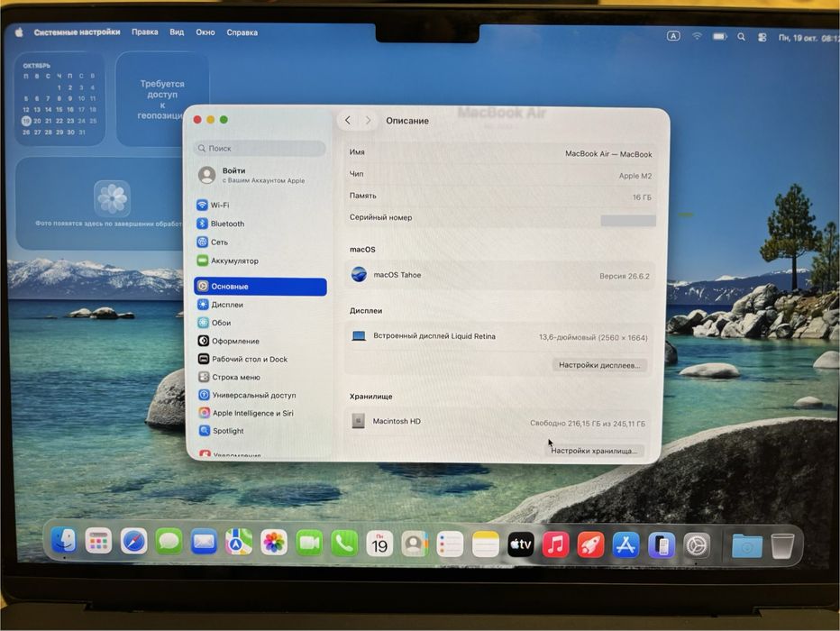This screenshot has height=631, width=840.
Task: Open the Trash in the Dock
Action: click(782, 547)
